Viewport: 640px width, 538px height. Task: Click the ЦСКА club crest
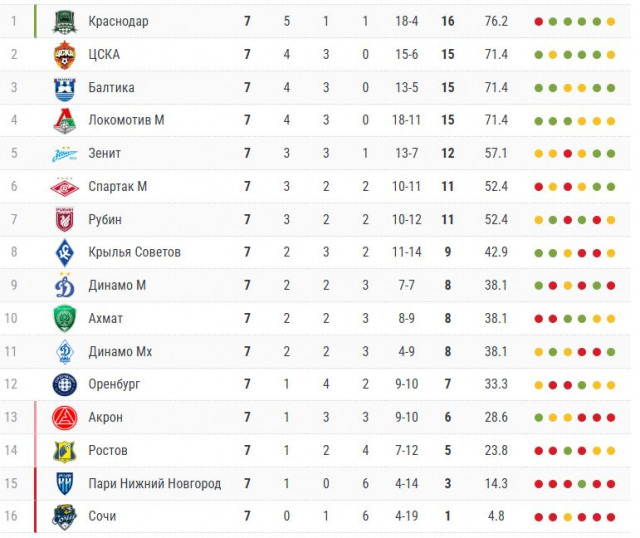65,54
